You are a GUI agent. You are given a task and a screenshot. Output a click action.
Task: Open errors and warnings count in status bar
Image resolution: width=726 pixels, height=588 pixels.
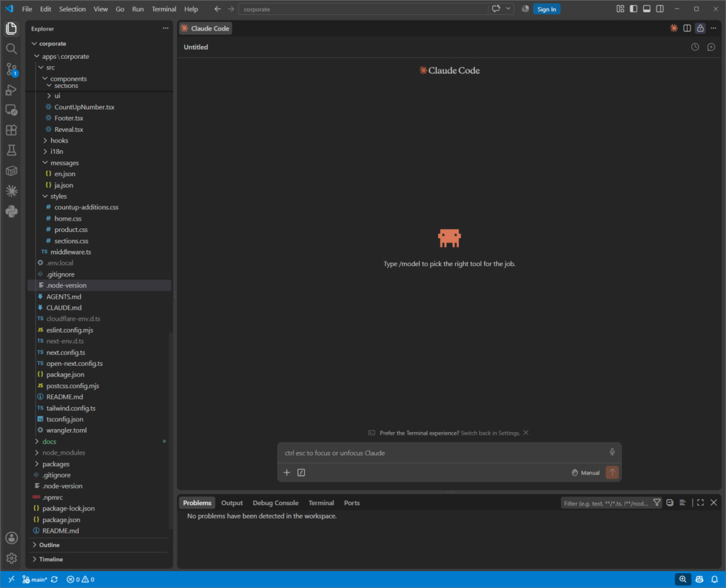[x=81, y=579]
